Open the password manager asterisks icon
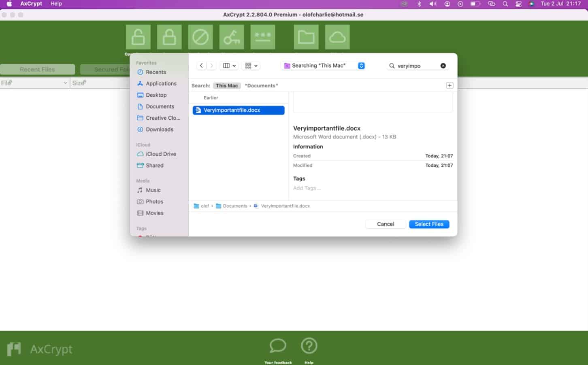 point(263,37)
